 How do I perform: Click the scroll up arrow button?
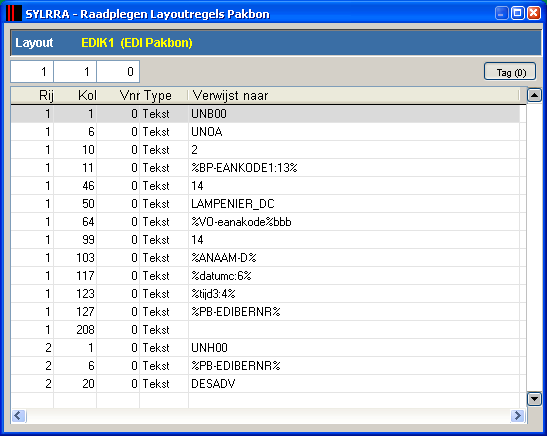pos(534,95)
